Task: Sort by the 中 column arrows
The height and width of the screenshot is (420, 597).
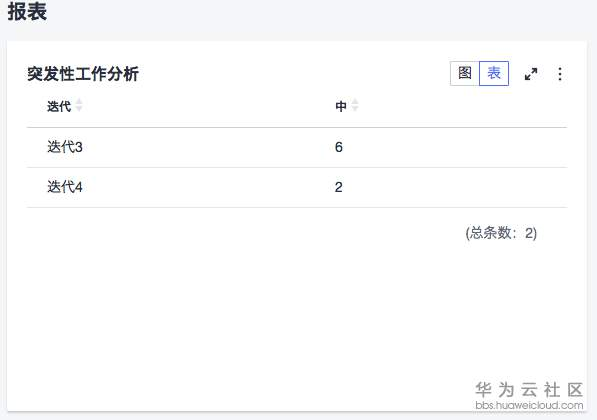Action: coord(355,105)
